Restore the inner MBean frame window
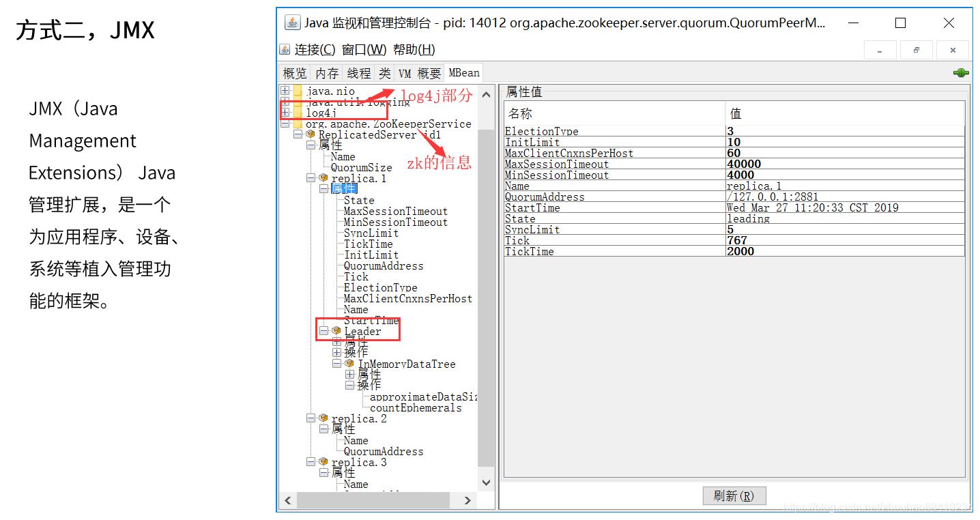The image size is (980, 520). 917,50
